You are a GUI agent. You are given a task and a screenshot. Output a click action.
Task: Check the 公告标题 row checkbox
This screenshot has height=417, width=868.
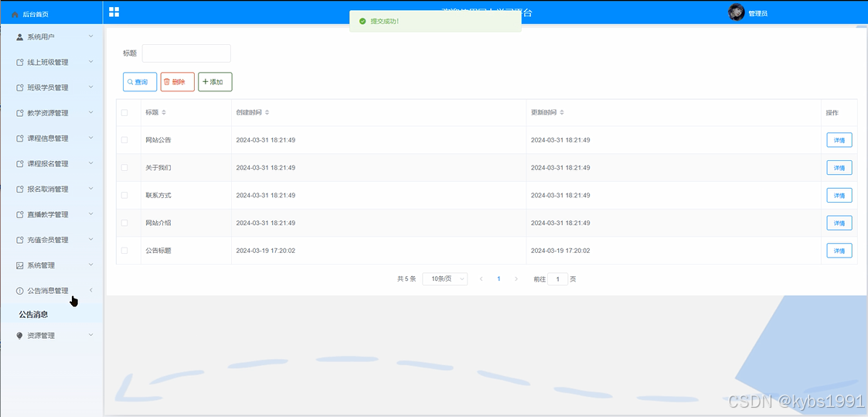tap(124, 251)
